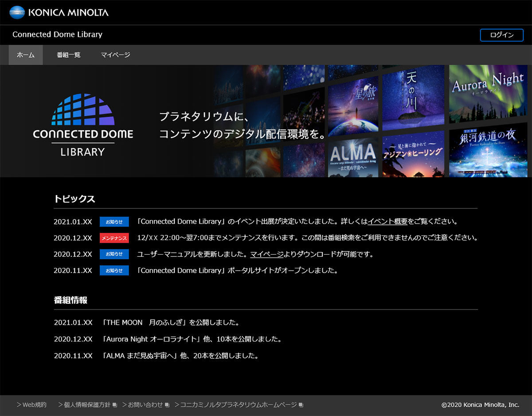Click the red メンテナンス label
Viewport: 532px width, 416px height.
click(114, 238)
